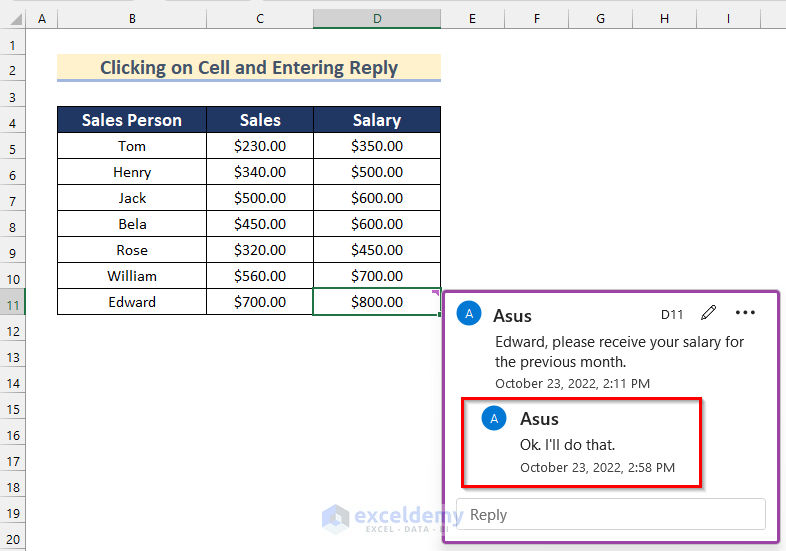Select the cell containing Bela
This screenshot has width=786, height=551.
click(x=132, y=224)
